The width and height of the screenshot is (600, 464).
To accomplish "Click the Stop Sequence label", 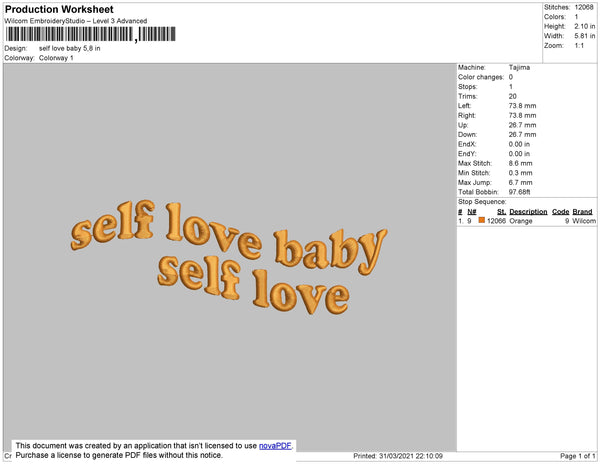I will (482, 202).
